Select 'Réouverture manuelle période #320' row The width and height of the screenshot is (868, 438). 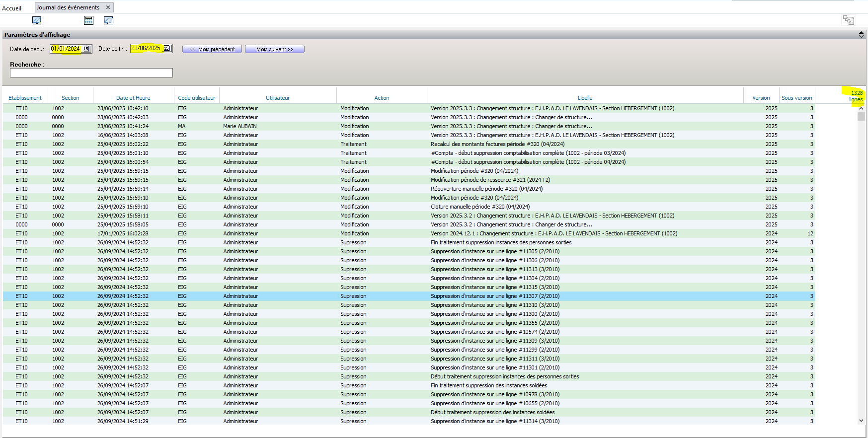[x=409, y=189]
